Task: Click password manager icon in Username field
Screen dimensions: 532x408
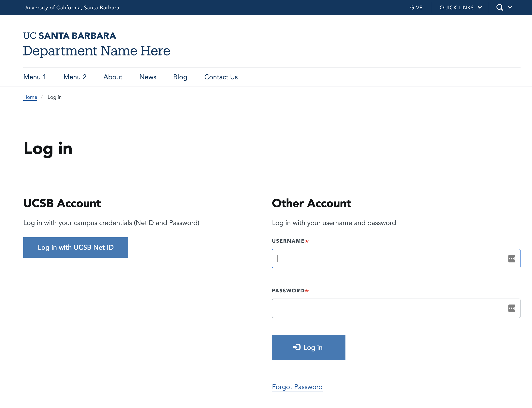Action: (512, 259)
